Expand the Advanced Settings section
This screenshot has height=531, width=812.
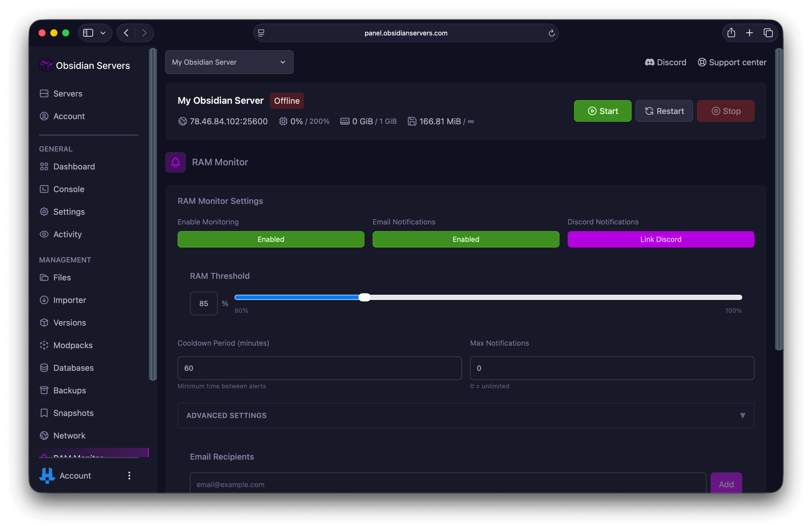click(465, 415)
